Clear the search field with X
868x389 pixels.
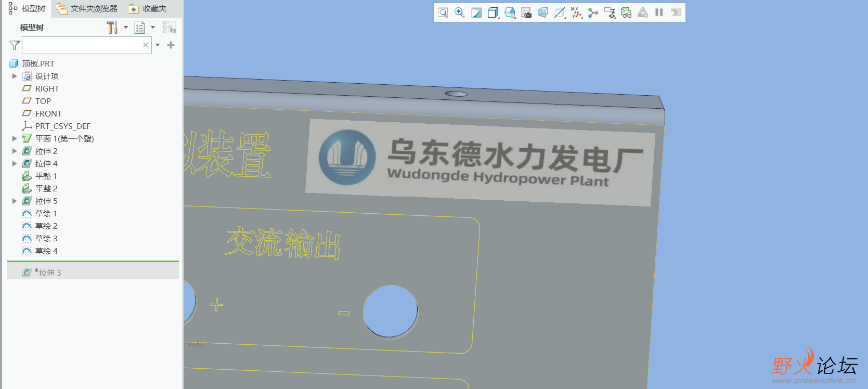(x=146, y=45)
